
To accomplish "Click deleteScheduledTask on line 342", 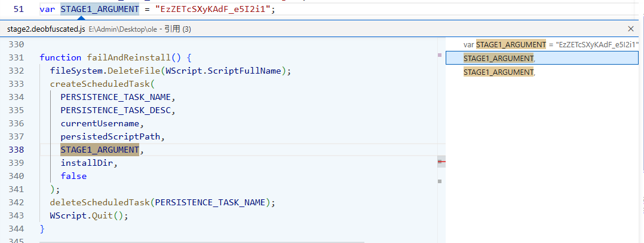I will (x=99, y=202).
